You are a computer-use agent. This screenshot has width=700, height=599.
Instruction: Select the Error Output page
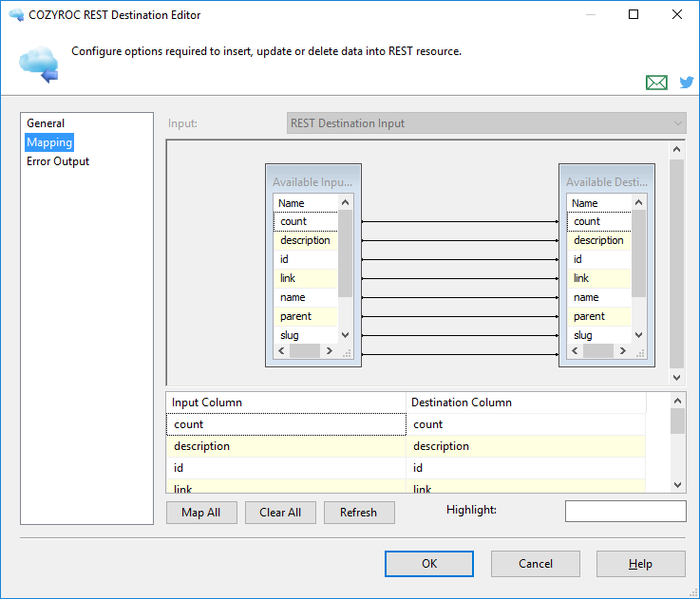click(58, 161)
